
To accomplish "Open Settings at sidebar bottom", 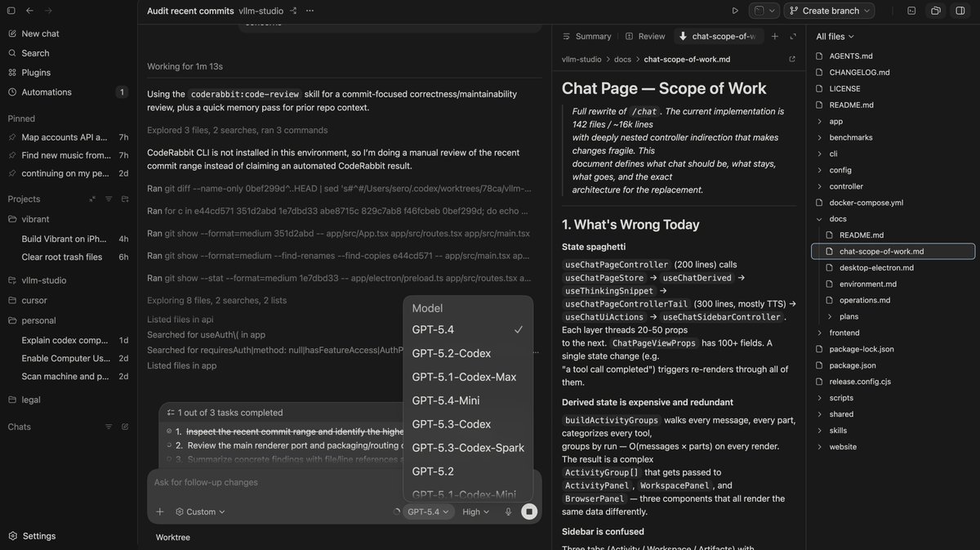I will 39,536.
